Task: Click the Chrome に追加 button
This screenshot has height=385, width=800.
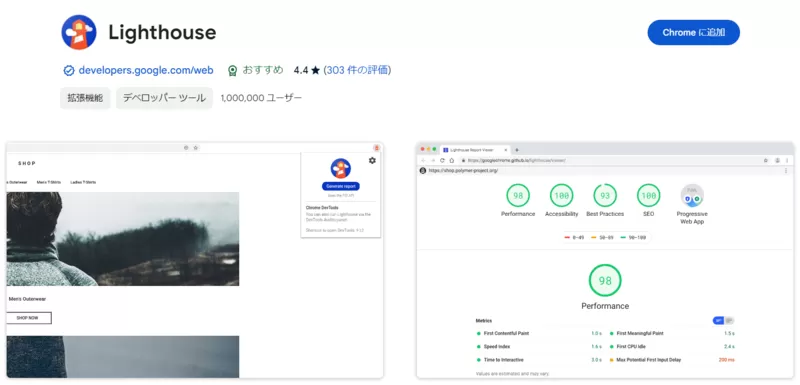Action: click(694, 33)
